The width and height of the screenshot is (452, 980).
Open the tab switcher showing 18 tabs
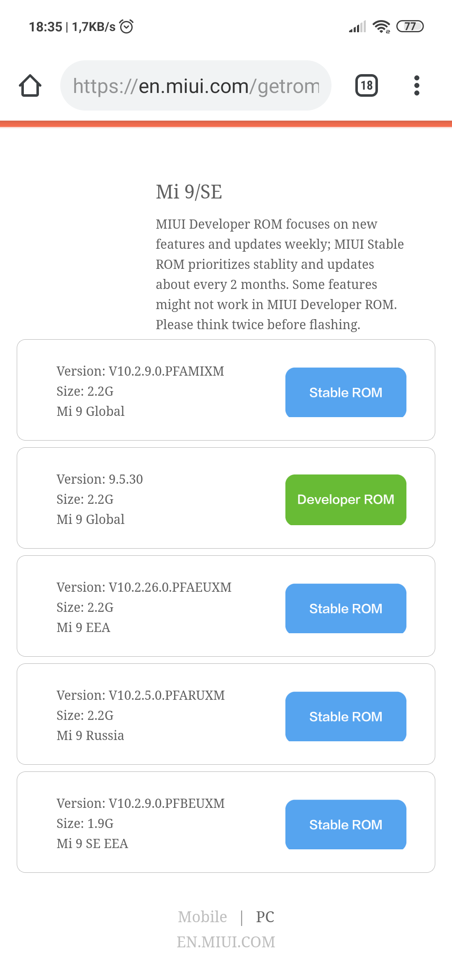366,86
